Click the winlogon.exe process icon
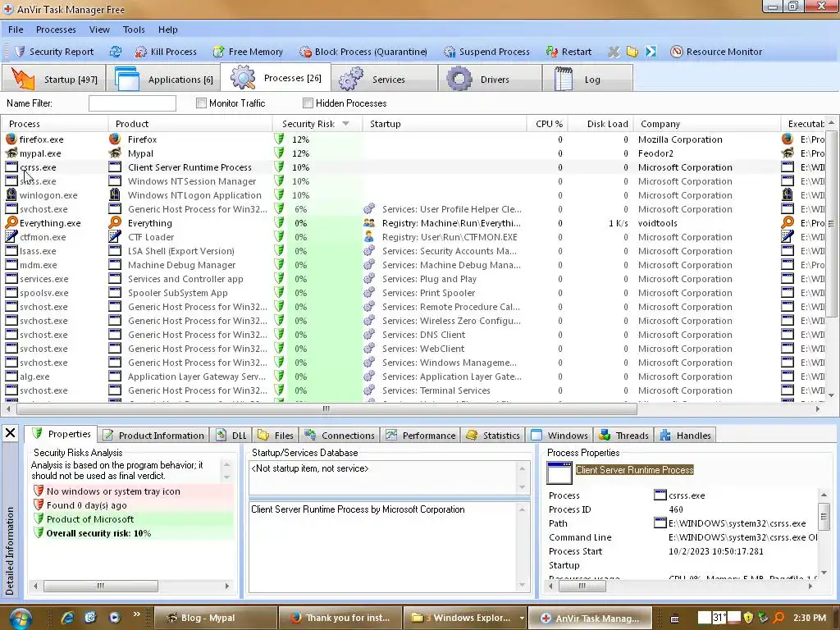Screen dimensions: 840x630 [x=11, y=195]
